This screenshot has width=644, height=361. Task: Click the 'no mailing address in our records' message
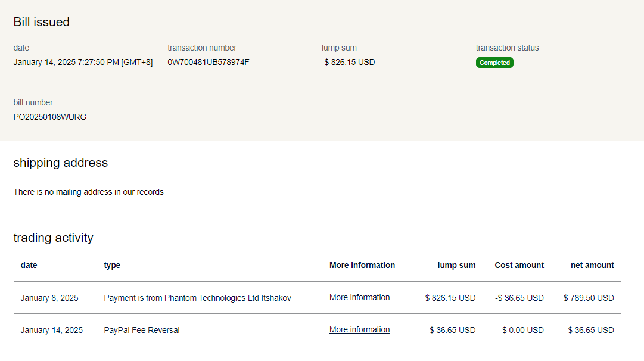[88, 192]
